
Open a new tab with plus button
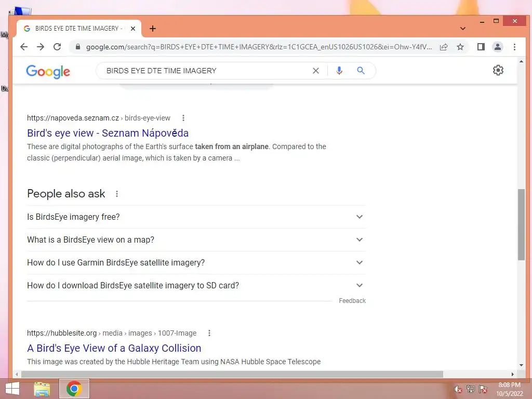point(153,29)
